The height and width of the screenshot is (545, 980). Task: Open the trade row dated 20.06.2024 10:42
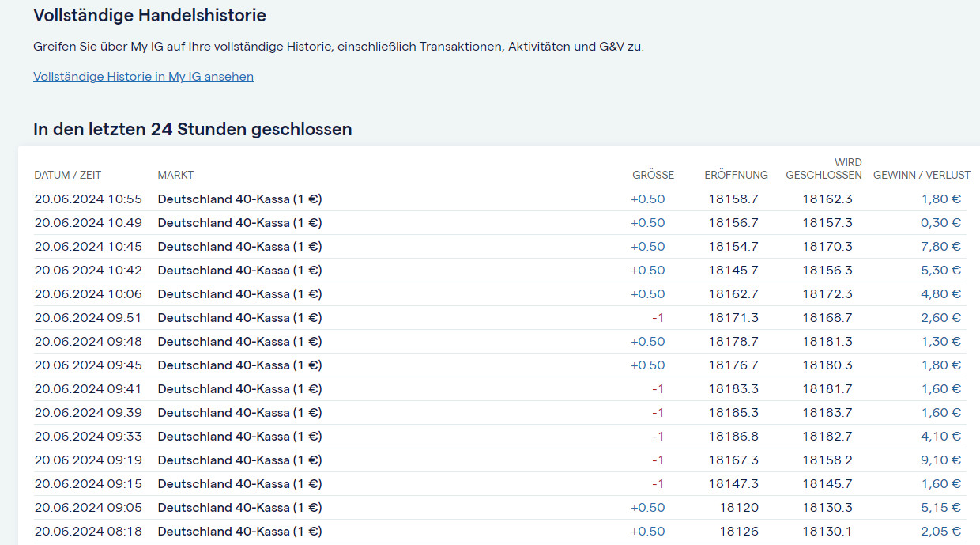click(x=89, y=271)
